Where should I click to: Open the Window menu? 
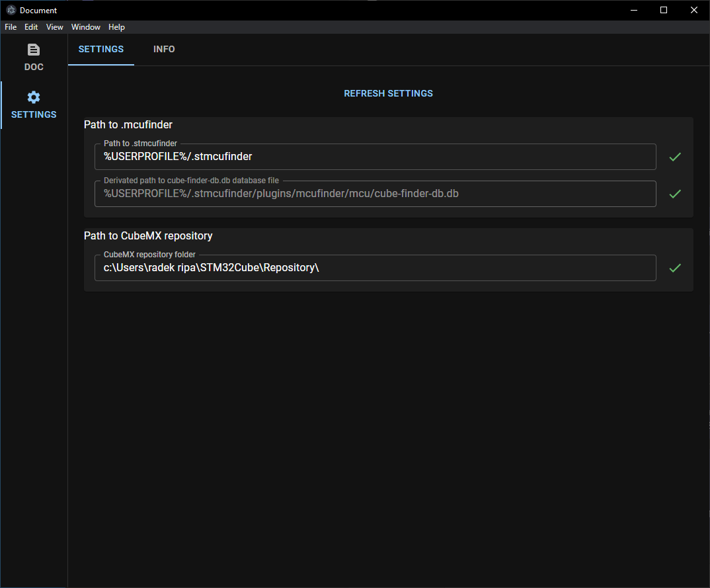[x=85, y=27]
